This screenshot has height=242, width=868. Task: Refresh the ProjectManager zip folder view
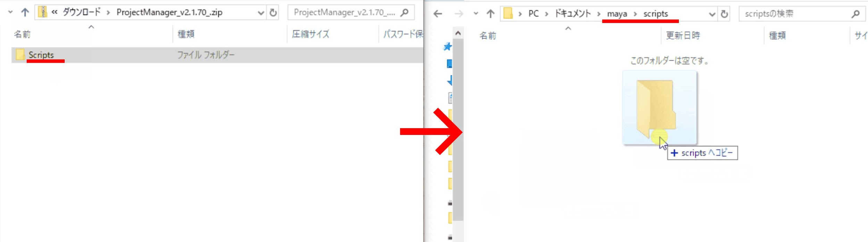pyautogui.click(x=273, y=13)
